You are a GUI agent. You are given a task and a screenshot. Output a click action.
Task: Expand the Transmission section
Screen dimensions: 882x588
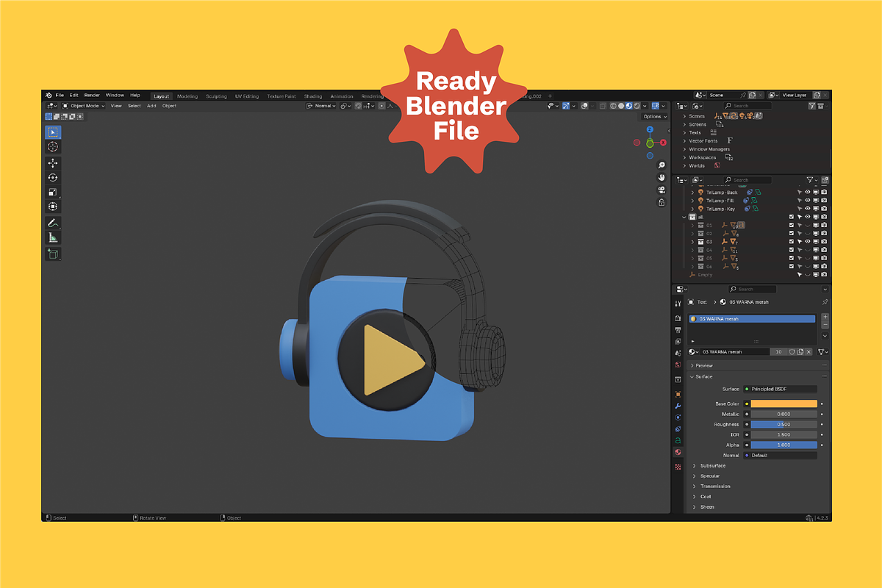click(x=695, y=486)
